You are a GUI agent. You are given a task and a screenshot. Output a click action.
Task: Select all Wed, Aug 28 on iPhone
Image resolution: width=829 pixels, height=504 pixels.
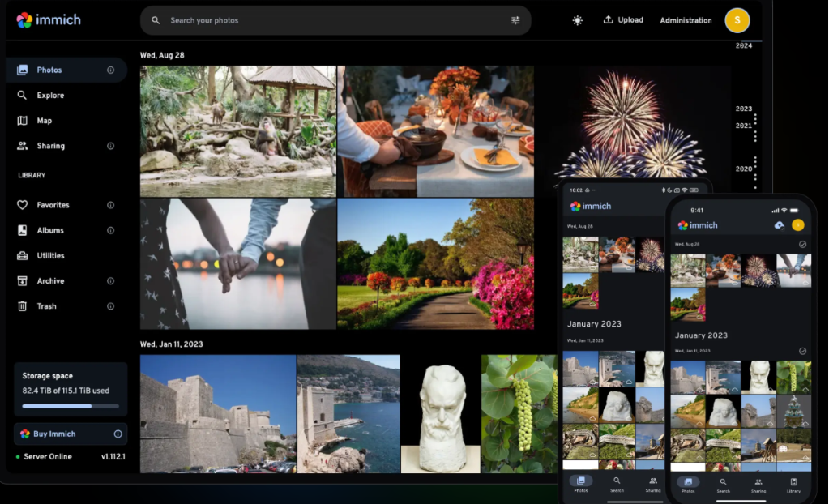(x=802, y=245)
